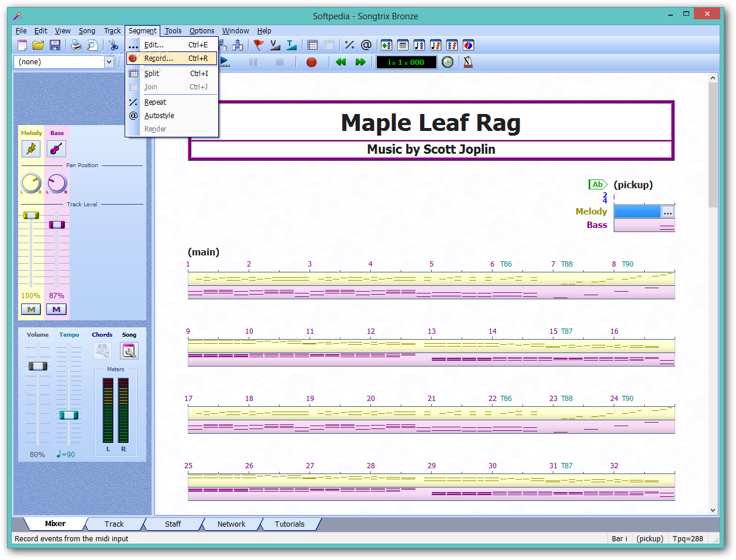Switch to the Staff tab

173,524
